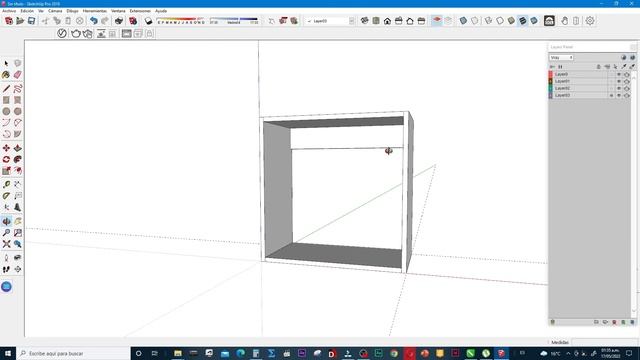Toggle visibility eye of Layer01

click(619, 81)
